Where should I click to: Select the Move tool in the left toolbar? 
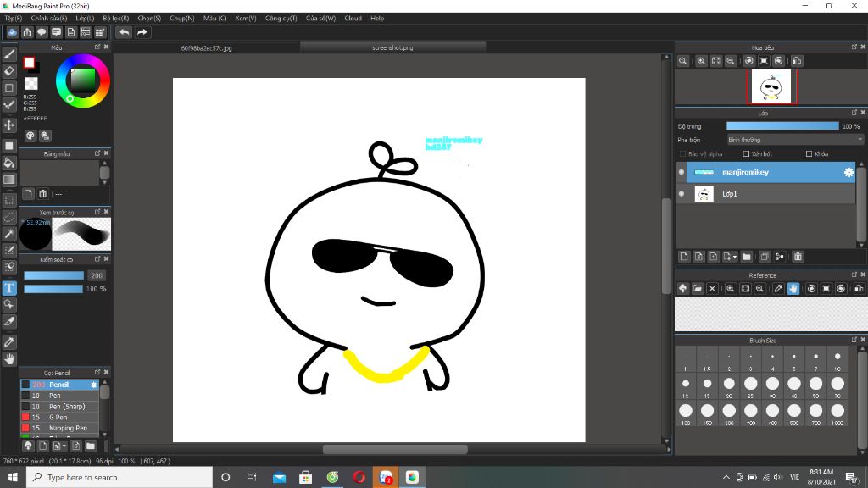9,125
